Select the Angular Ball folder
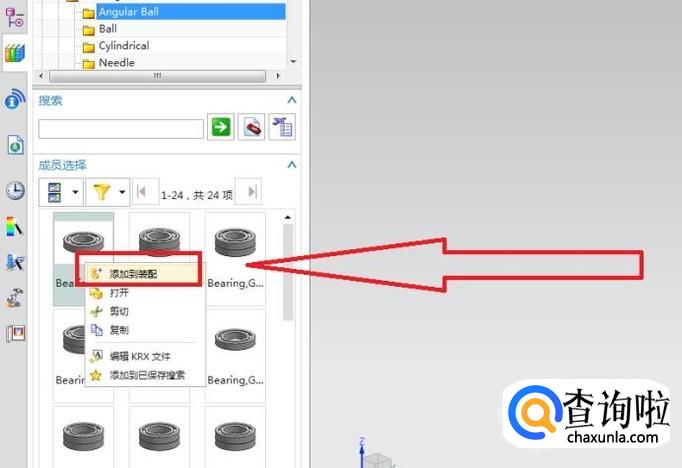The height and width of the screenshot is (468, 682). 191,12
